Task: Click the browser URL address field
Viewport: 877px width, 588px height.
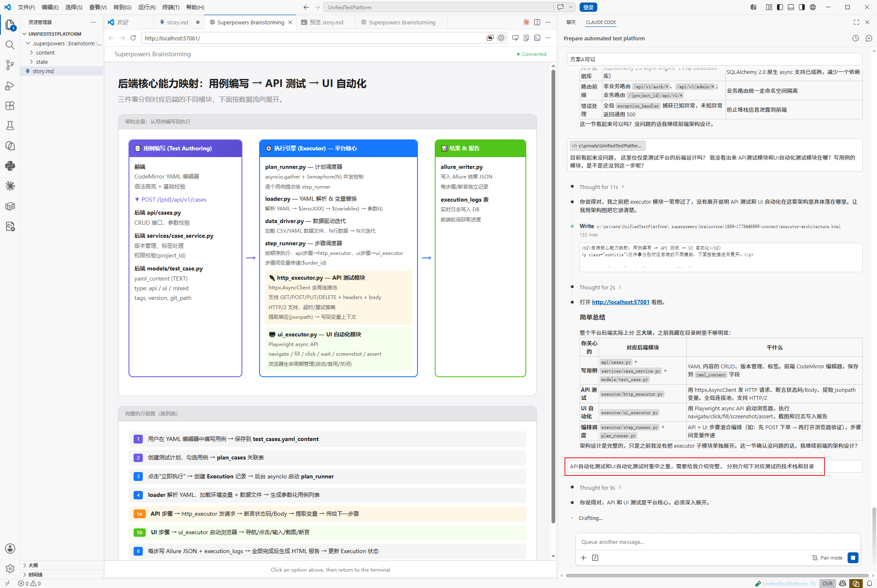Action: click(x=313, y=38)
